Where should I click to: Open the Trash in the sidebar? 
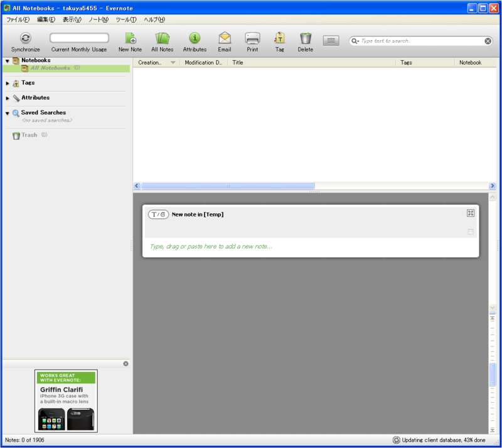[x=29, y=135]
